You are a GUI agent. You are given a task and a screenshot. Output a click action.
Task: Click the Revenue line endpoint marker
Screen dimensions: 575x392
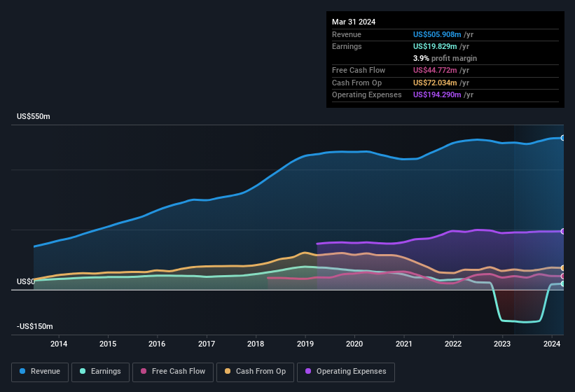pyautogui.click(x=562, y=138)
